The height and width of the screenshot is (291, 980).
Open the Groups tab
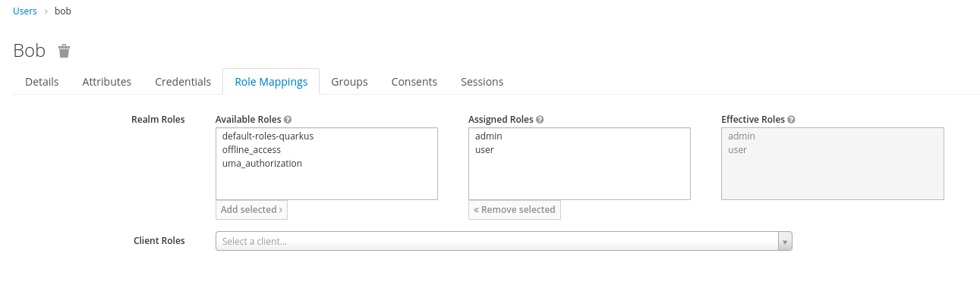click(349, 82)
